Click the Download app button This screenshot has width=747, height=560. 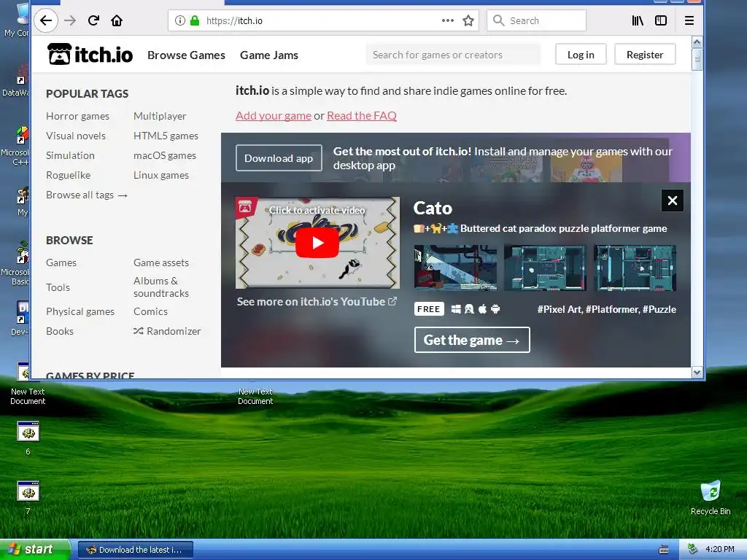coord(279,158)
